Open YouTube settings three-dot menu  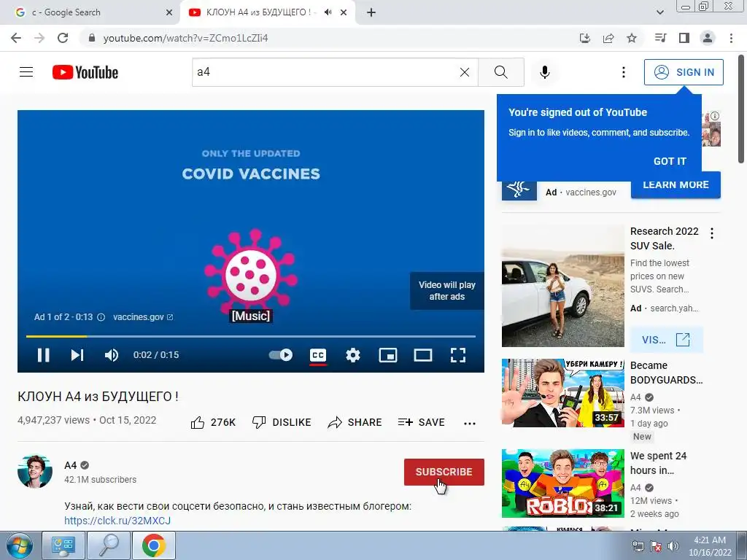click(x=623, y=72)
